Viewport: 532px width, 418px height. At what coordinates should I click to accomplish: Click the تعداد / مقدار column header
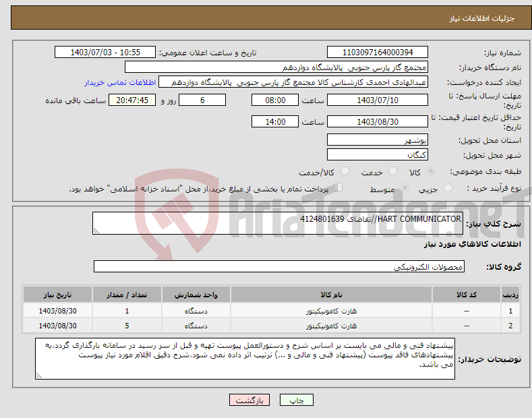click(x=127, y=295)
